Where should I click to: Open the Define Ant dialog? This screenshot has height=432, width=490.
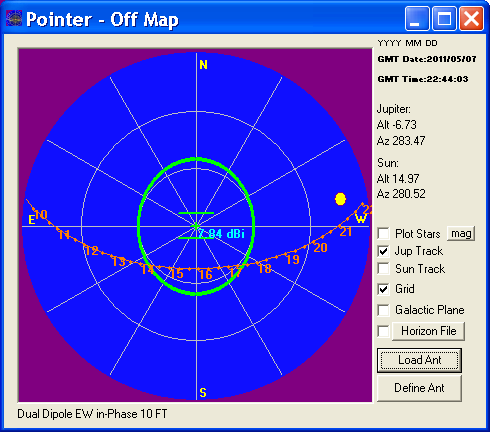click(x=419, y=388)
